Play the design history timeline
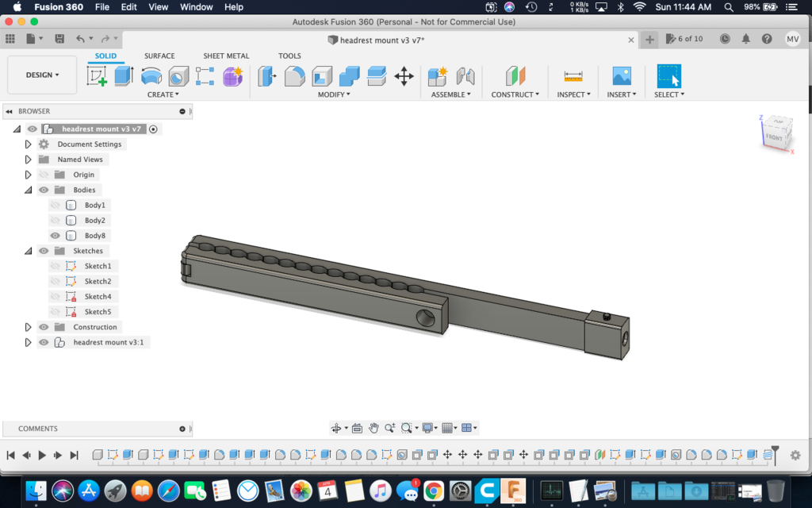Image resolution: width=812 pixels, height=508 pixels. [x=42, y=455]
